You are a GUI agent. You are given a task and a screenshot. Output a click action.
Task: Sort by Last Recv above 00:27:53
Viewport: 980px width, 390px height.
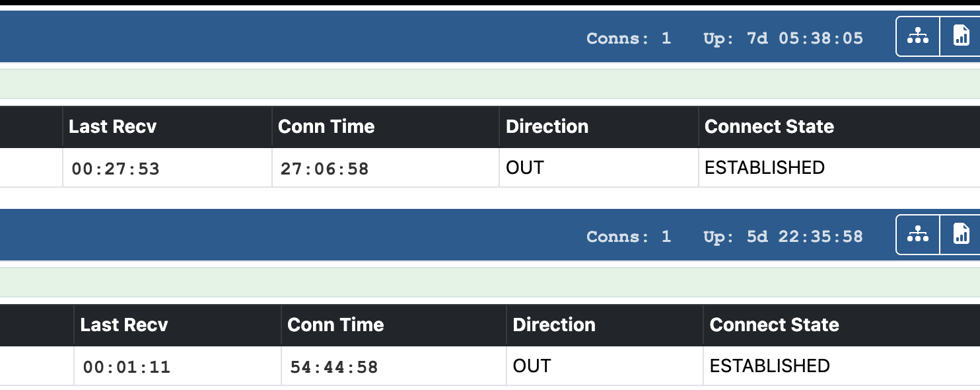(x=112, y=126)
